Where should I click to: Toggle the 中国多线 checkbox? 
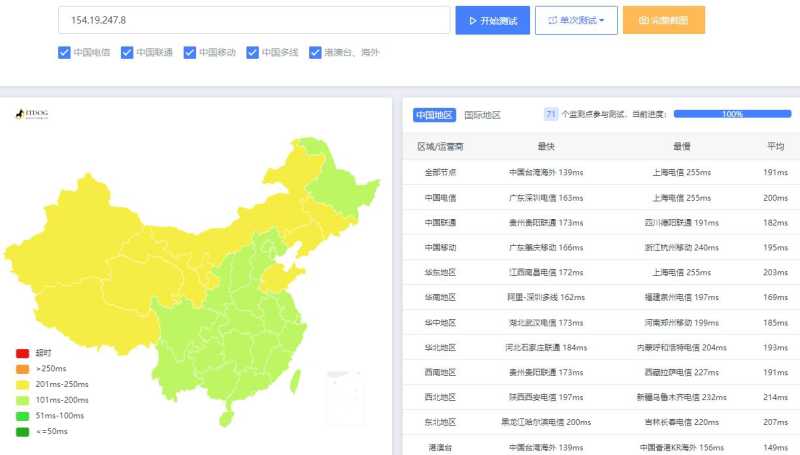pos(253,53)
